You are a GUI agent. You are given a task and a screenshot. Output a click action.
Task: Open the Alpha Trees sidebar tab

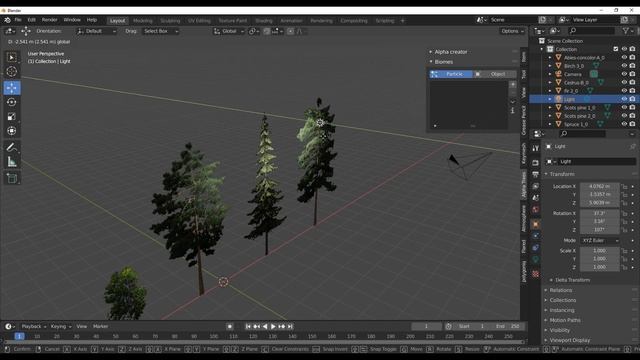click(524, 185)
